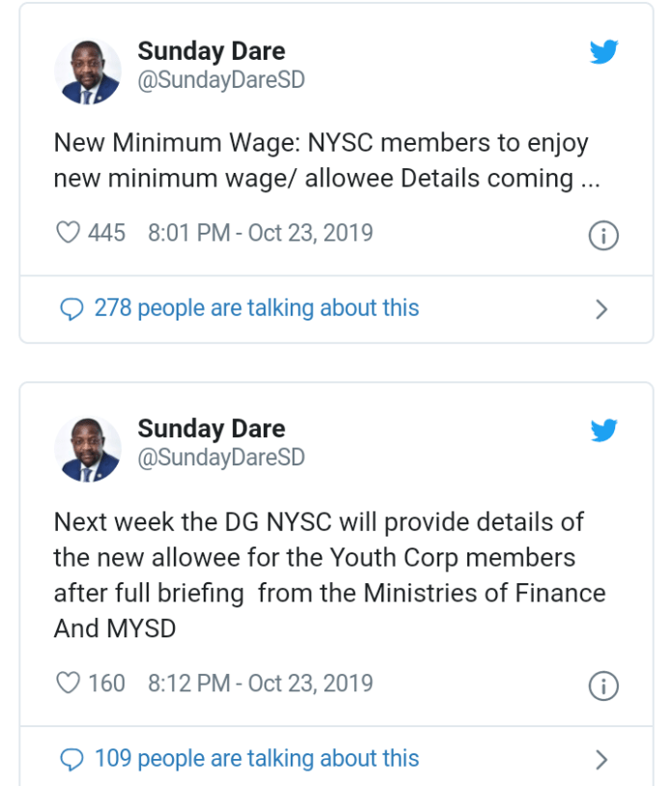
Task: Click speech bubble icon beside 278 people
Action: [71, 309]
